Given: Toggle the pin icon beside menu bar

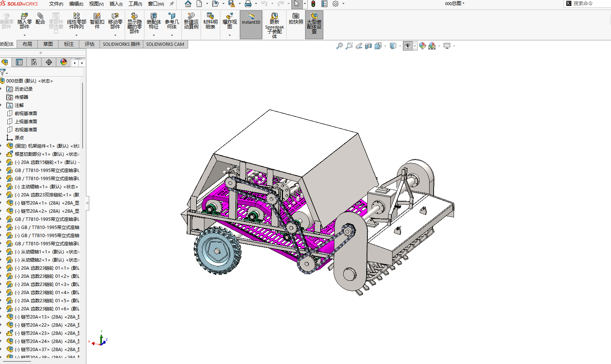Looking at the screenshot, I should 172,4.
